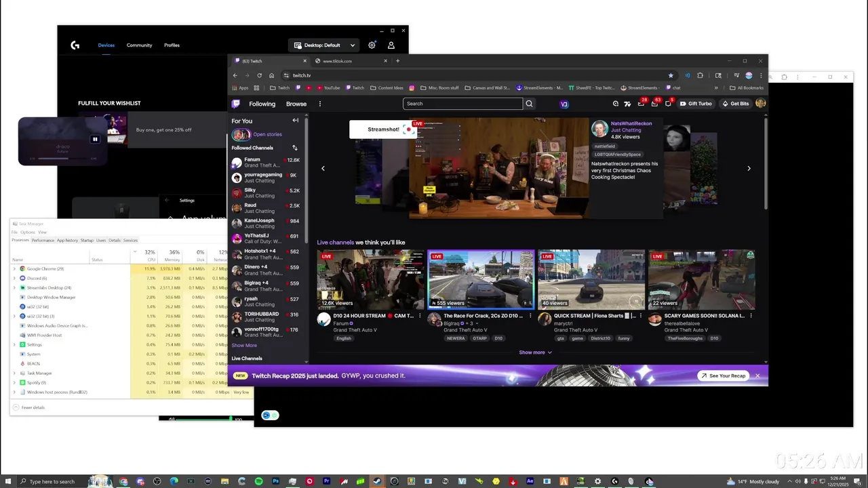Click the Twitch search input field
868x488 pixels.
click(463, 104)
